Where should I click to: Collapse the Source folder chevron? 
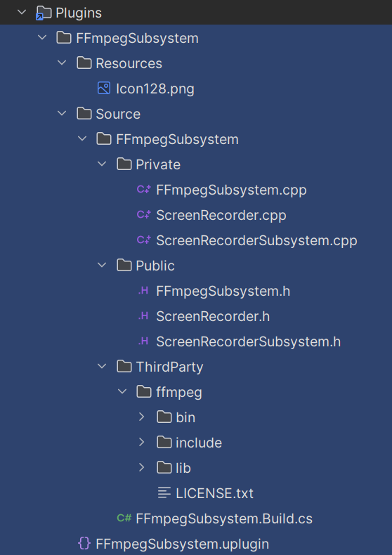(x=62, y=114)
